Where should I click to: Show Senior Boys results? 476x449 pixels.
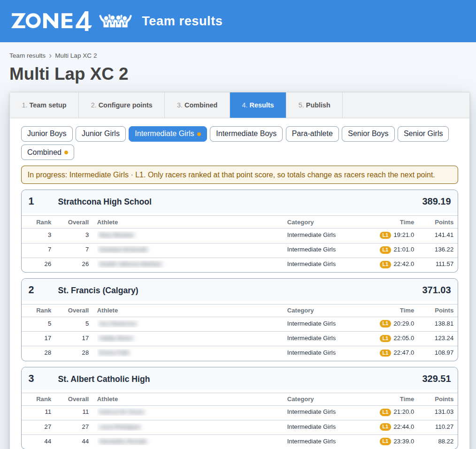point(368,134)
